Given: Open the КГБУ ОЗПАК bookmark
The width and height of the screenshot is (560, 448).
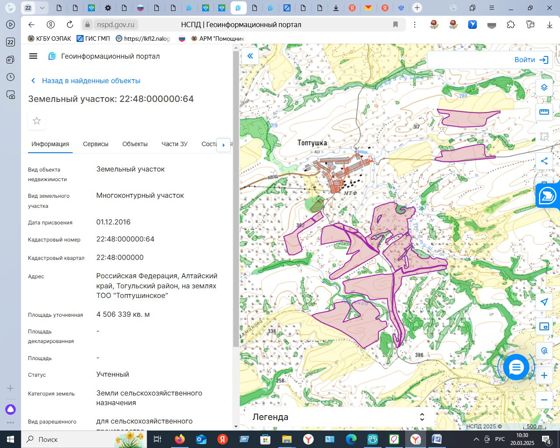Looking at the screenshot, I should point(50,39).
